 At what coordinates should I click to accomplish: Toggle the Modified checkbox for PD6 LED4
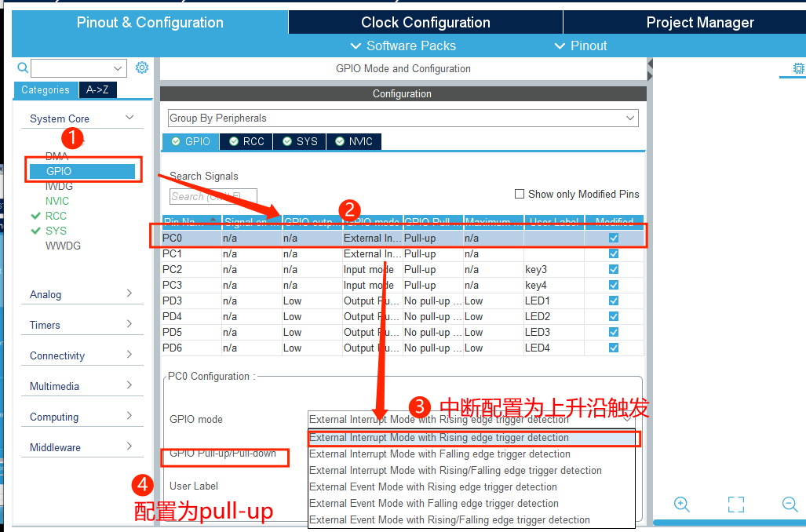(x=613, y=348)
